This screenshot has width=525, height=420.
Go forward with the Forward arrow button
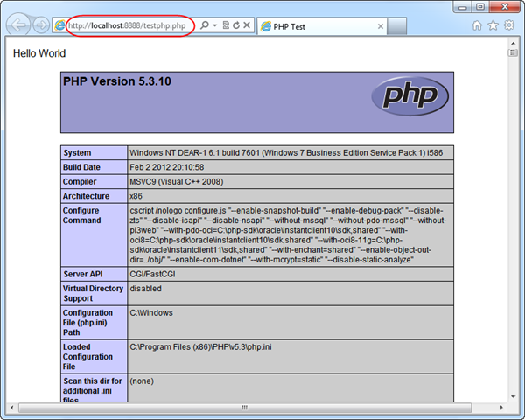pos(41,25)
